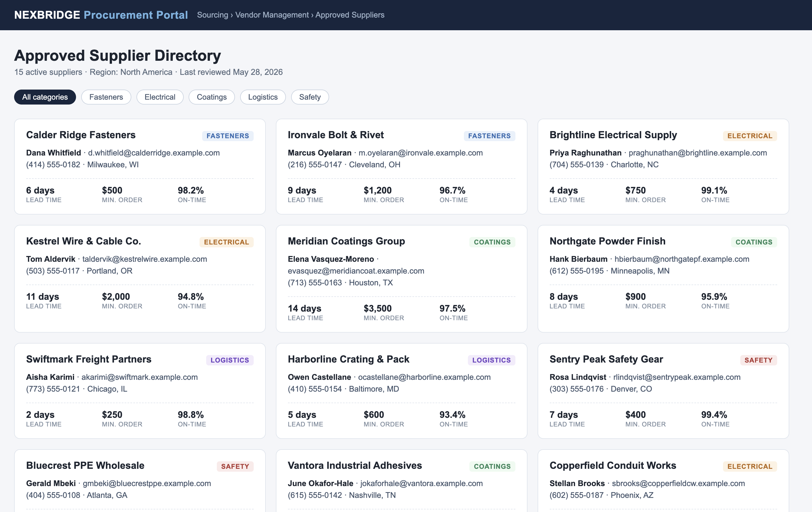The width and height of the screenshot is (812, 512).
Task: Email m.oyelaran@ironvale.example.com
Action: (x=420, y=153)
